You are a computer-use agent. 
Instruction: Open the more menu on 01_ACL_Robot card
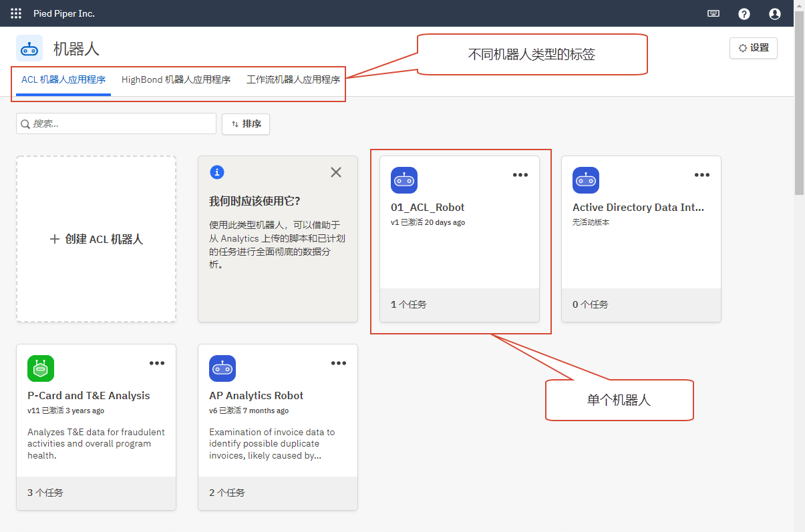[x=520, y=175]
